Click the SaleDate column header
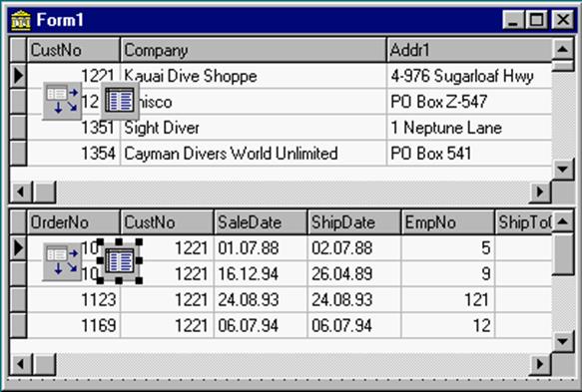This screenshot has height=392, width=582. click(x=261, y=222)
